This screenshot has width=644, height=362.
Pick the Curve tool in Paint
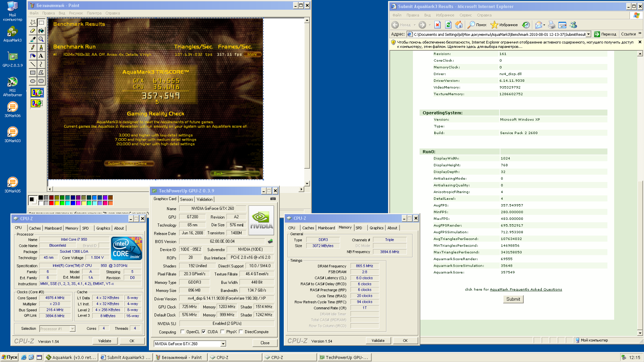[x=41, y=64]
